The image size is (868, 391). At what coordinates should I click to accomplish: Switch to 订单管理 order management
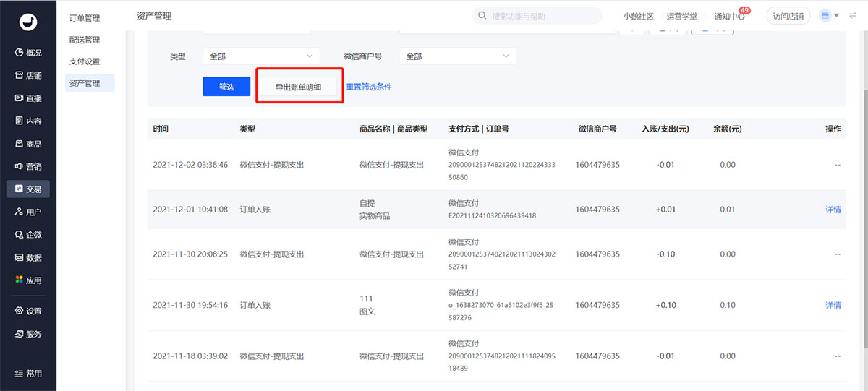point(85,18)
